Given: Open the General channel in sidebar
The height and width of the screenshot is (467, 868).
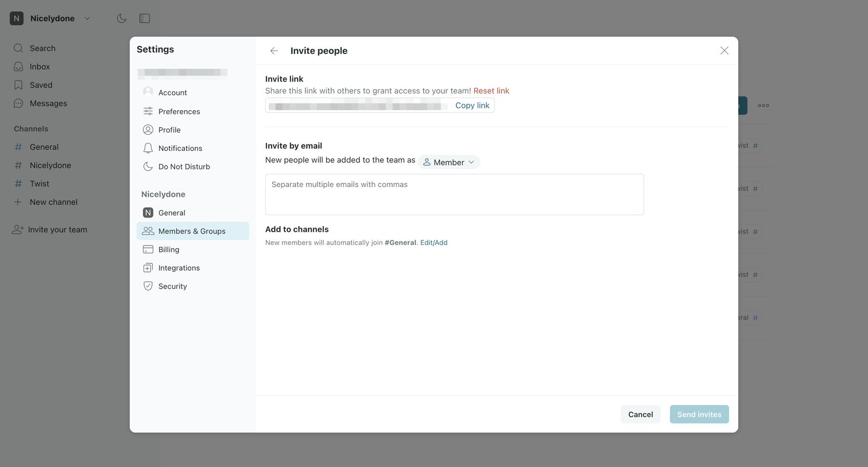Looking at the screenshot, I should pyautogui.click(x=44, y=147).
